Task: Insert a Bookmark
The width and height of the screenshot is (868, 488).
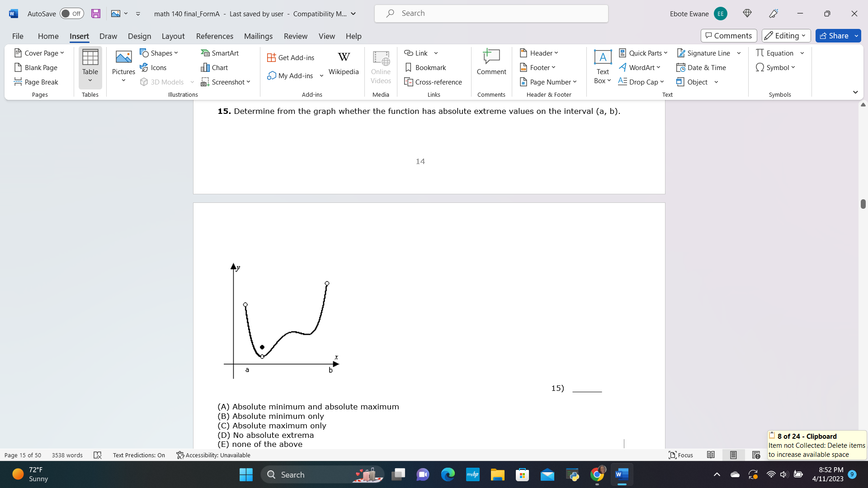Action: [425, 67]
